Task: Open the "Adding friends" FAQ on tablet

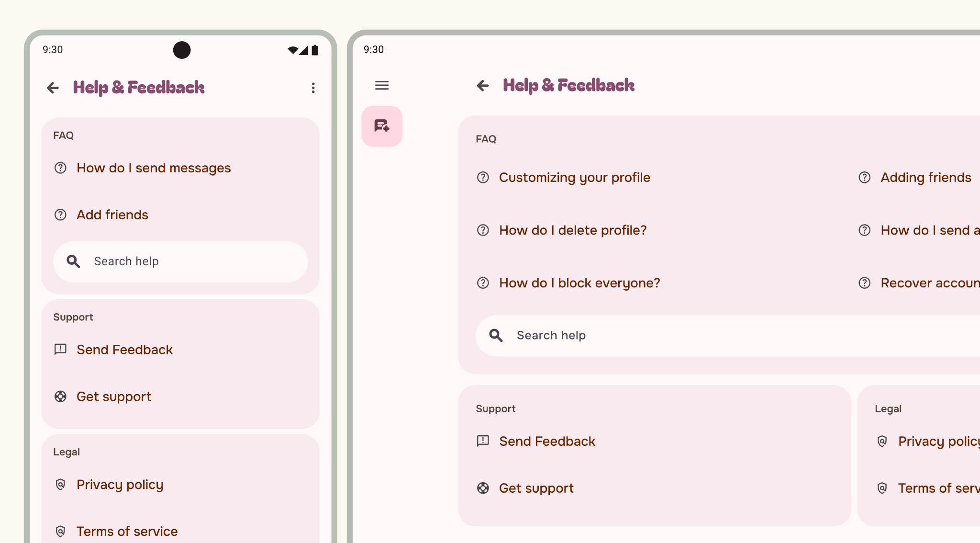Action: click(925, 178)
